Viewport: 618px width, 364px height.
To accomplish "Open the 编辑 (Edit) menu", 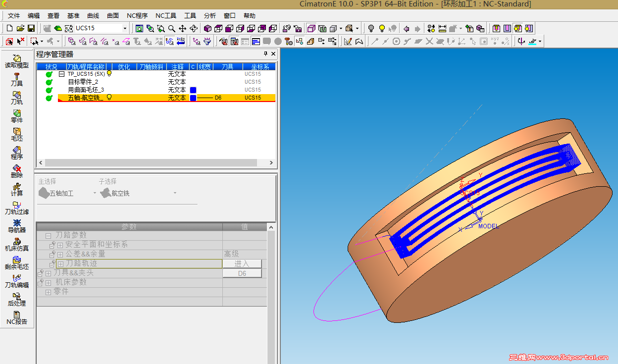I will 34,16.
